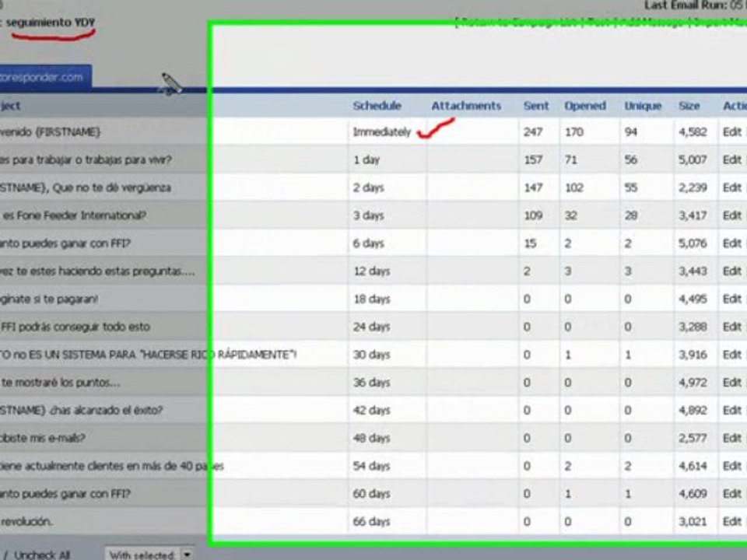
Task: Open subject 'para trabajar o trabajas para vivir?'
Action: click(x=86, y=159)
